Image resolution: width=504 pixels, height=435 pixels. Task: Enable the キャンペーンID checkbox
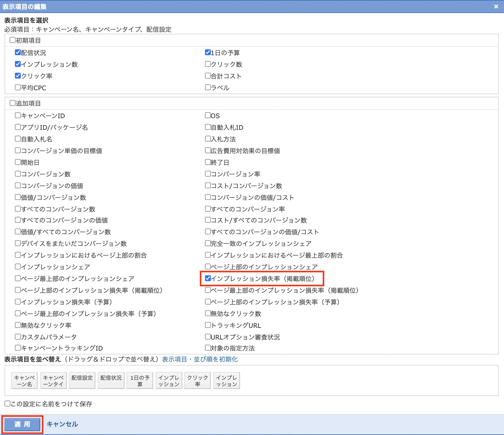pos(18,115)
